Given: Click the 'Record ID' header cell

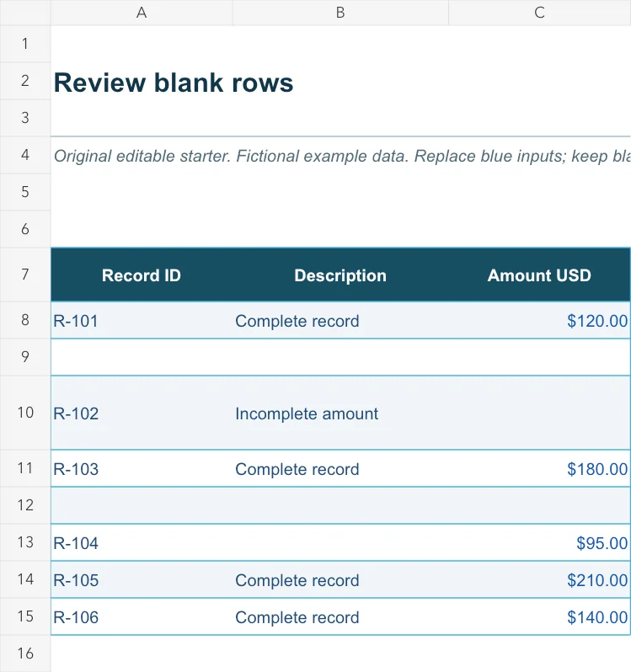Looking at the screenshot, I should click(142, 275).
